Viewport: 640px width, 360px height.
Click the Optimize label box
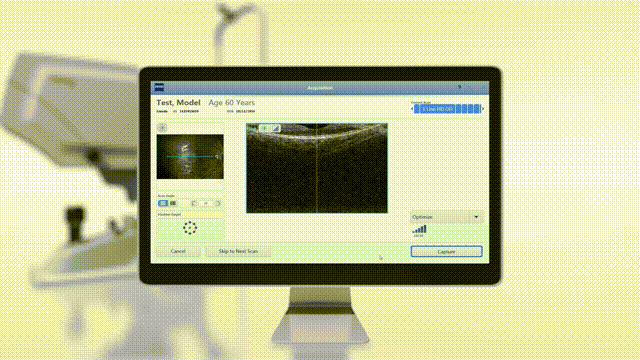click(x=446, y=217)
